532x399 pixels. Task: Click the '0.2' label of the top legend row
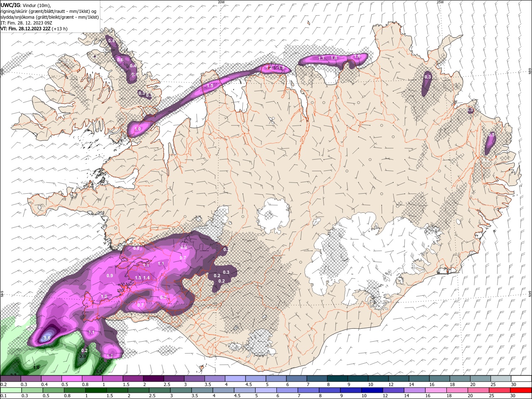point(3,384)
